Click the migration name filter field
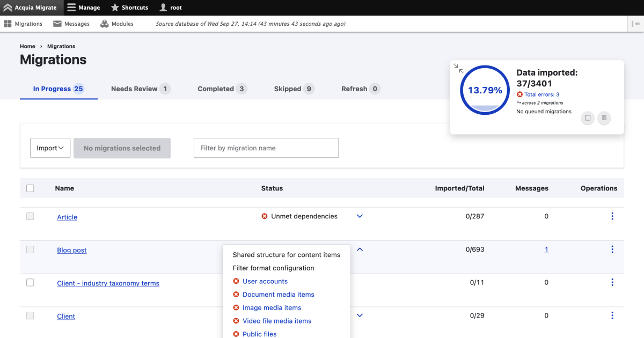Screen dimensions: 644x338 pos(266,148)
